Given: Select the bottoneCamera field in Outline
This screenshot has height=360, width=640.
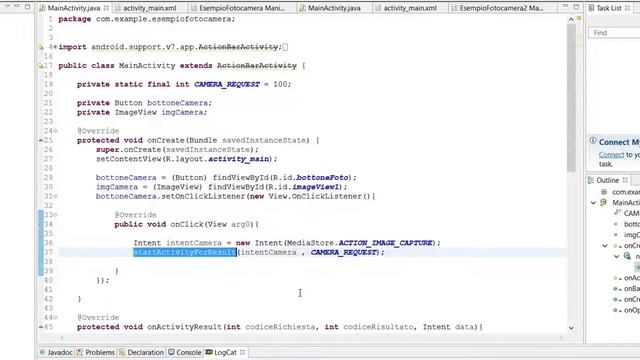Looking at the screenshot, I should click(632, 224).
